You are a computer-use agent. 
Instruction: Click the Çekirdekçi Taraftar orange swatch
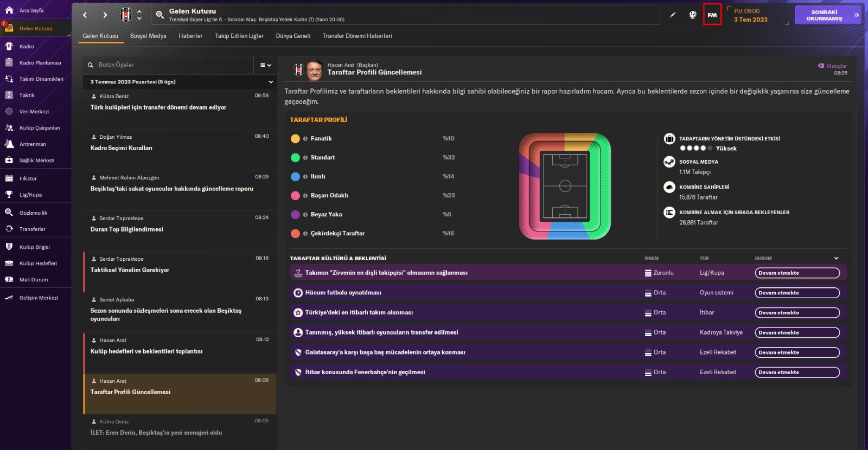tap(295, 234)
